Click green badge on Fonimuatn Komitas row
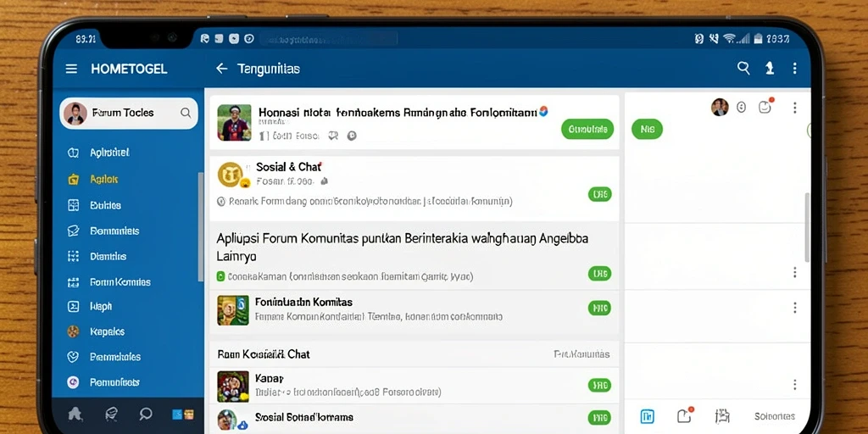Viewport: 868px width, 434px height. [x=599, y=308]
